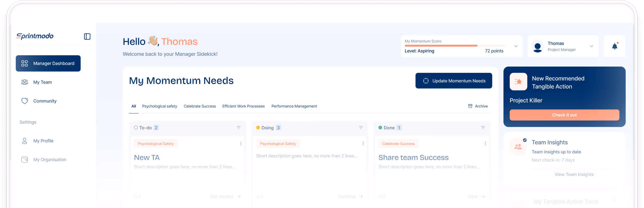The width and height of the screenshot is (644, 208).
Task: Click the Manager Dashboard grid icon
Action: (x=25, y=63)
